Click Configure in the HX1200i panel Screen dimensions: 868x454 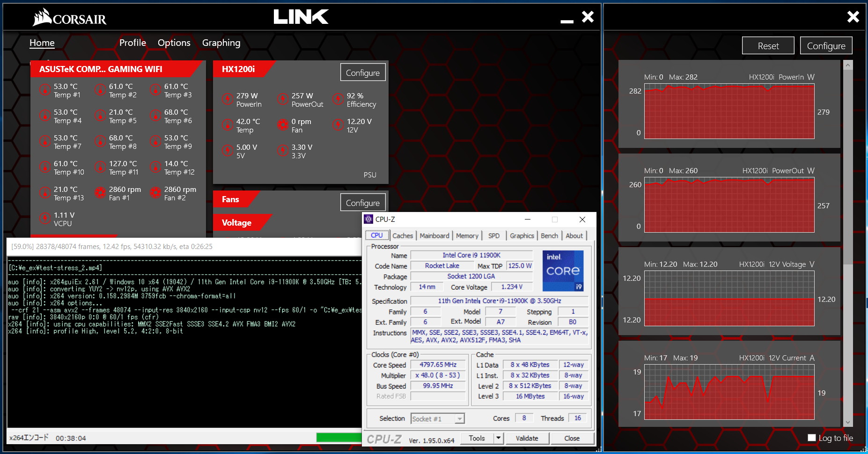point(363,73)
